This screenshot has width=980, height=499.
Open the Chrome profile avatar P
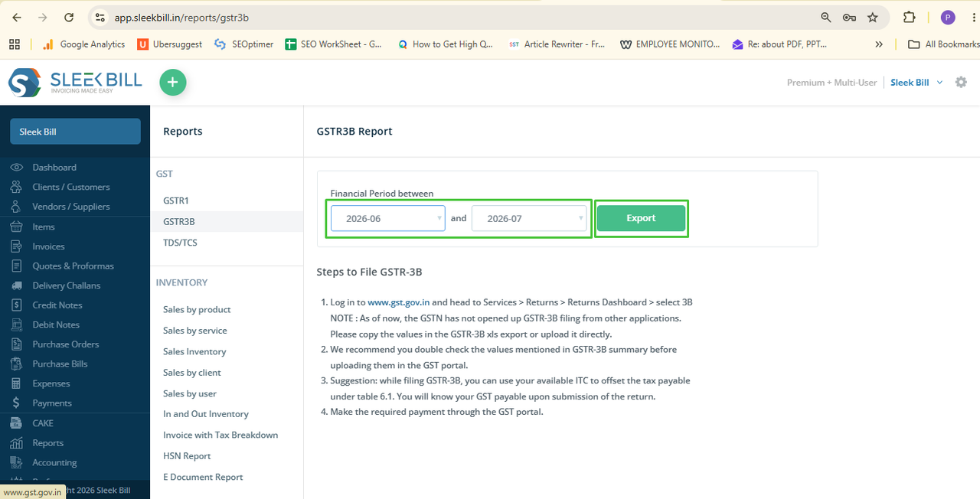point(948,17)
